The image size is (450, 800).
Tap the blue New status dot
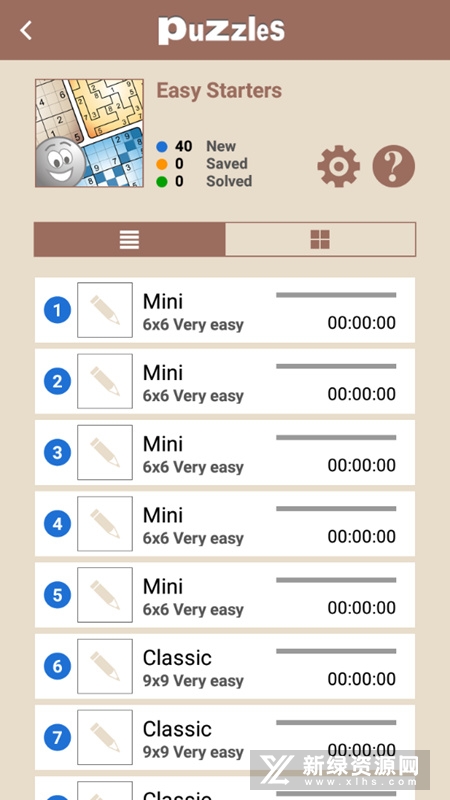[162, 147]
